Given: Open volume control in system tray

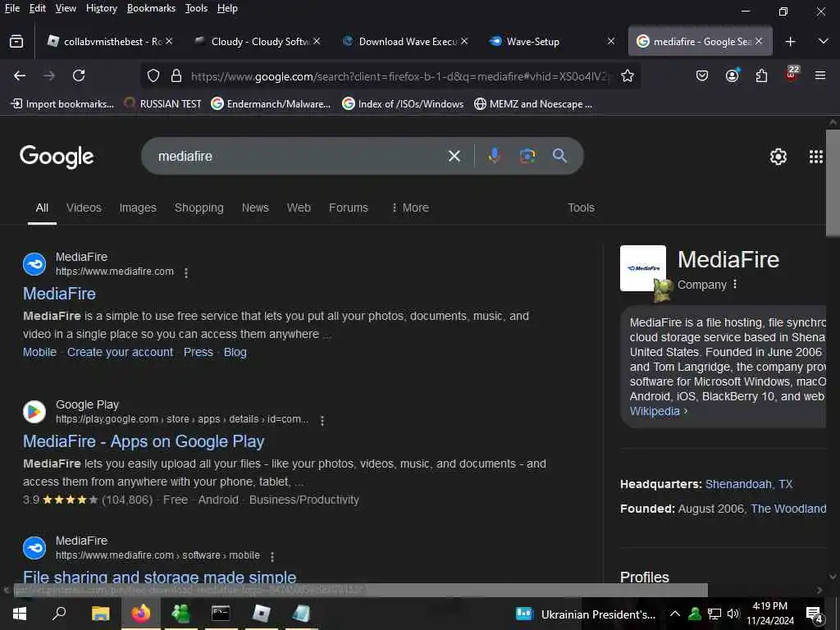Looking at the screenshot, I should point(733,614).
